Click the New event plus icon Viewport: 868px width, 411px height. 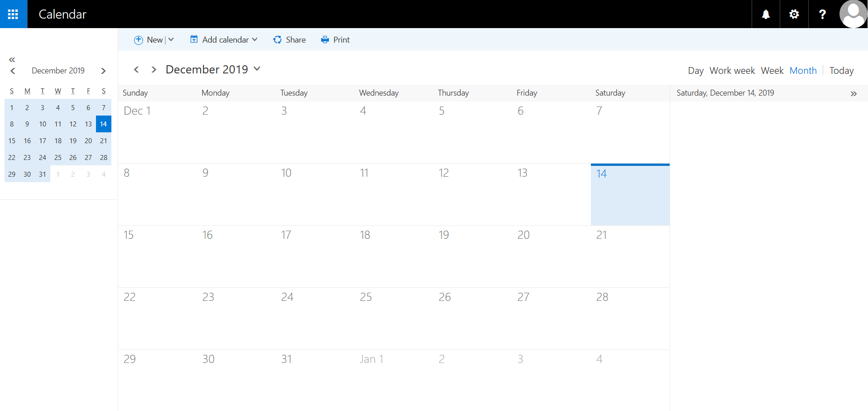[139, 40]
